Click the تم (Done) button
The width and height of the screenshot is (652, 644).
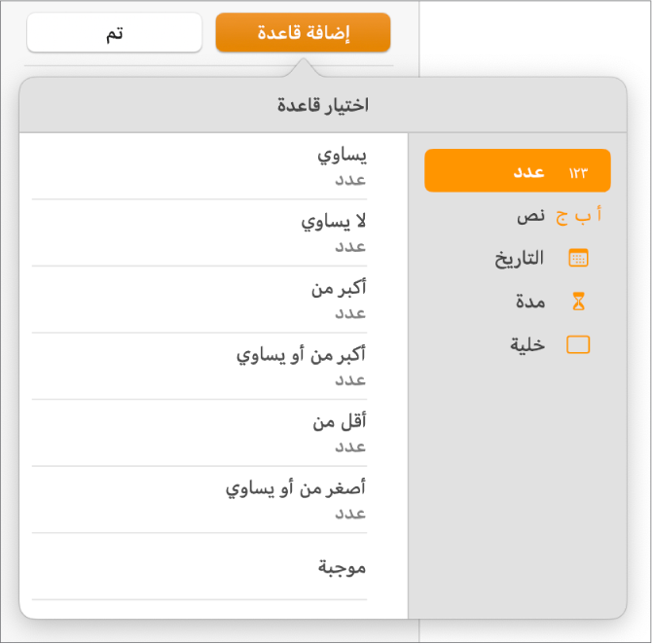pyautogui.click(x=114, y=33)
